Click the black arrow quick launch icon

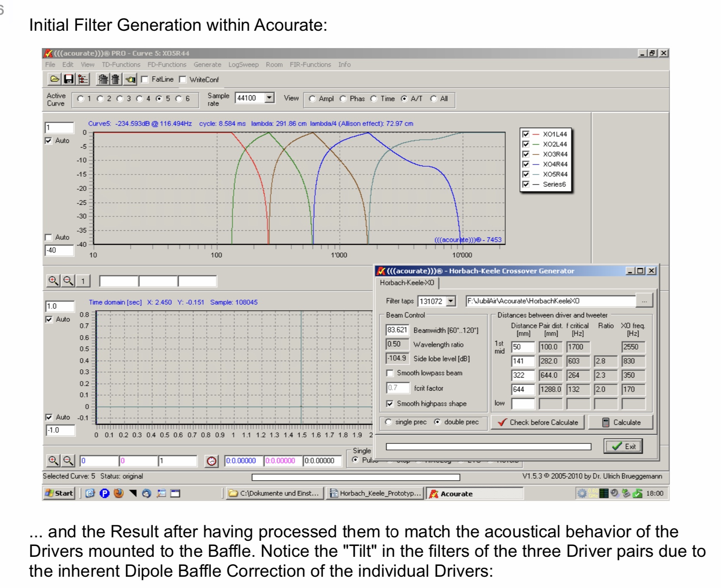[133, 493]
